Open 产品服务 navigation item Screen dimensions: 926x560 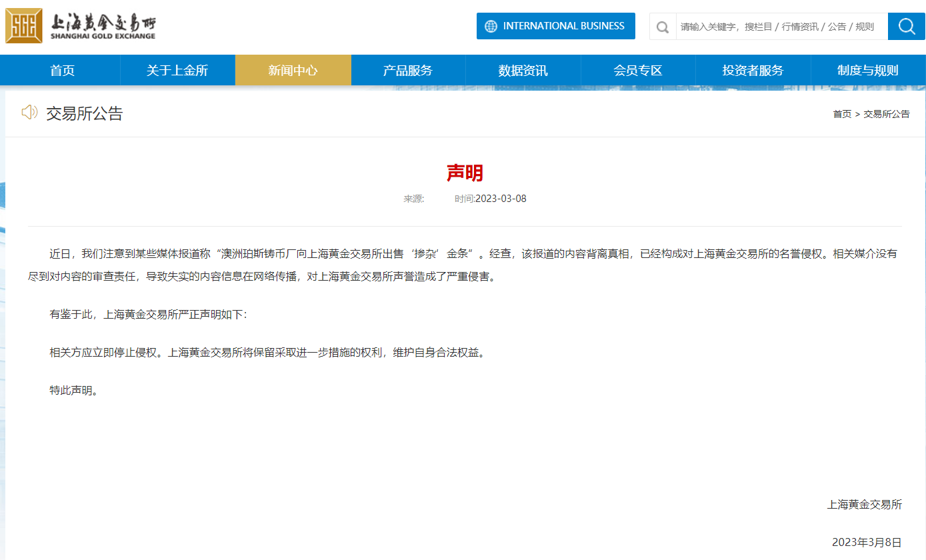pyautogui.click(x=408, y=70)
